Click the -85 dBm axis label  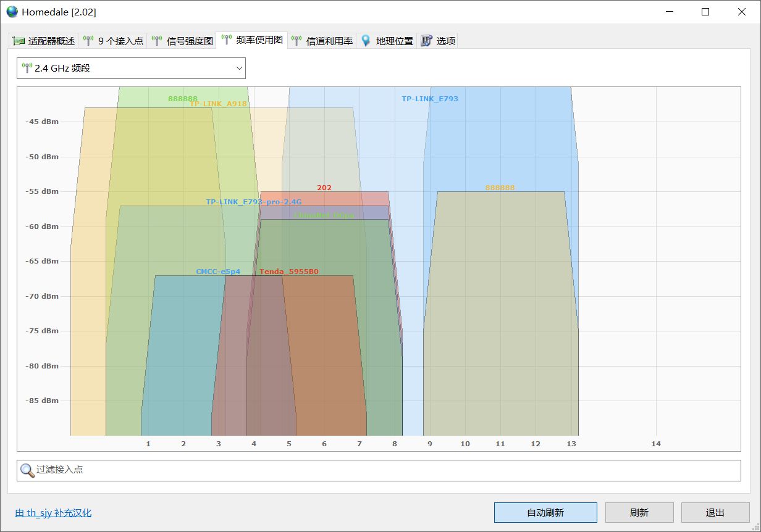[42, 401]
